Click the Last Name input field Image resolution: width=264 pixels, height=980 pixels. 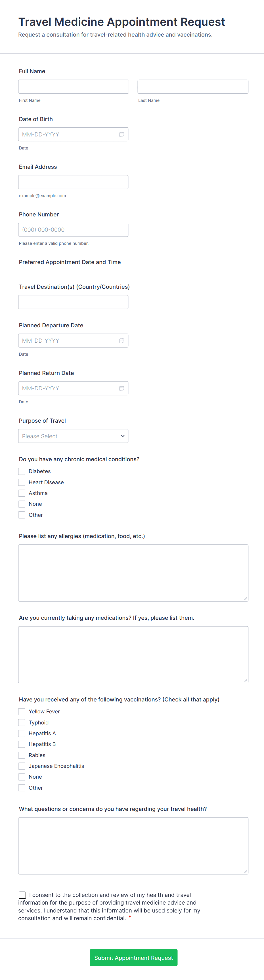coord(193,87)
